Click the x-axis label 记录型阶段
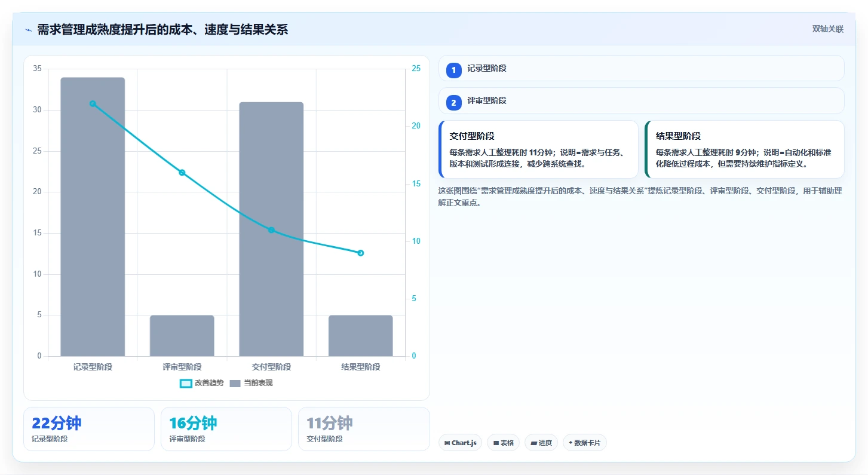Viewport: 868px width, 475px height. point(93,367)
